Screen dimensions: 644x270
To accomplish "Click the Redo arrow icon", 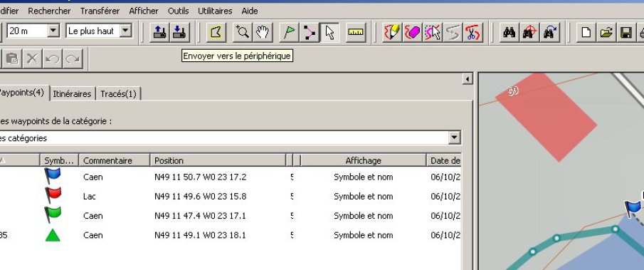I will [73, 58].
